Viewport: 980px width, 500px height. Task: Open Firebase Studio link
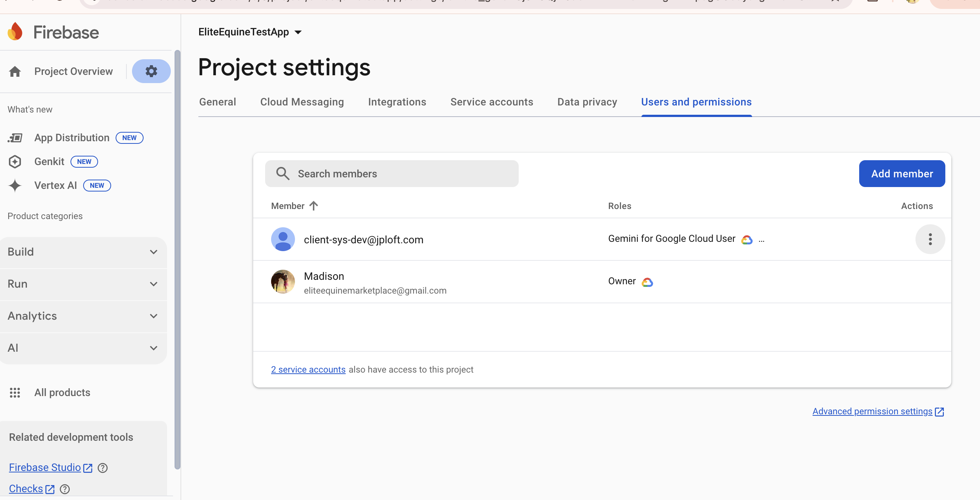pos(45,468)
